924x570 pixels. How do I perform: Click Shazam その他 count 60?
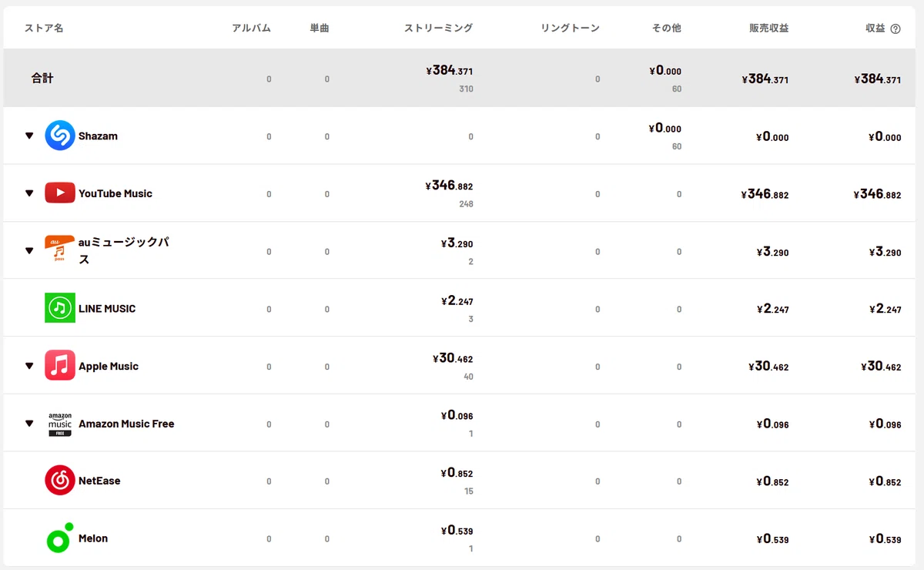[676, 147]
